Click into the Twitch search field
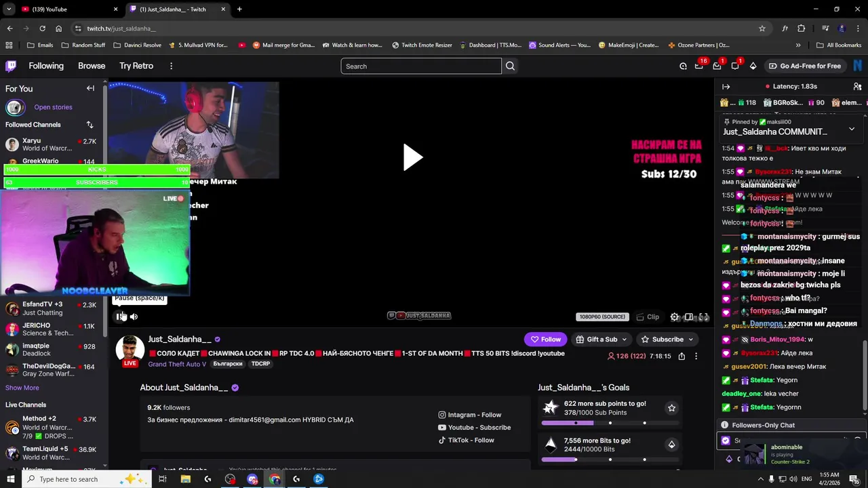This screenshot has width=868, height=488. pos(421,66)
